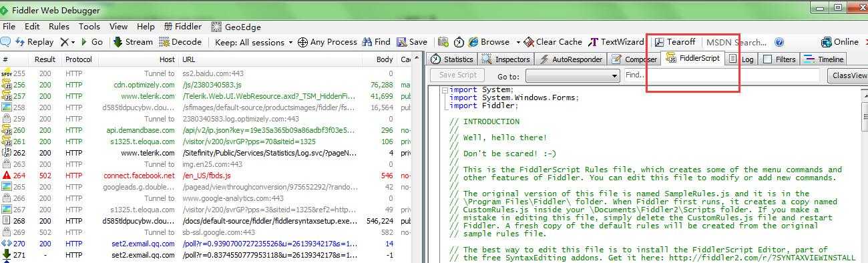Open the Keep: All sessions dropdown
868x263 pixels.
click(x=254, y=42)
